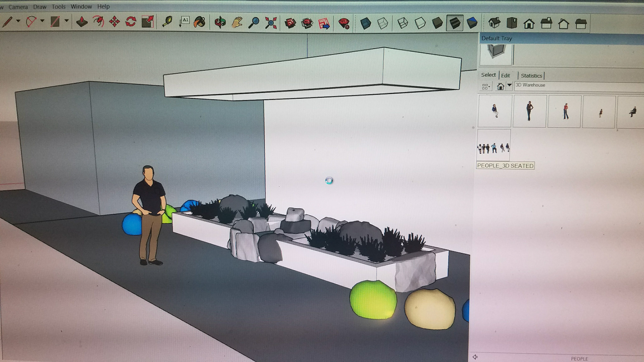The image size is (644, 362).
Task: Open the Extension Manager ruby icon
Action: pyautogui.click(x=344, y=23)
